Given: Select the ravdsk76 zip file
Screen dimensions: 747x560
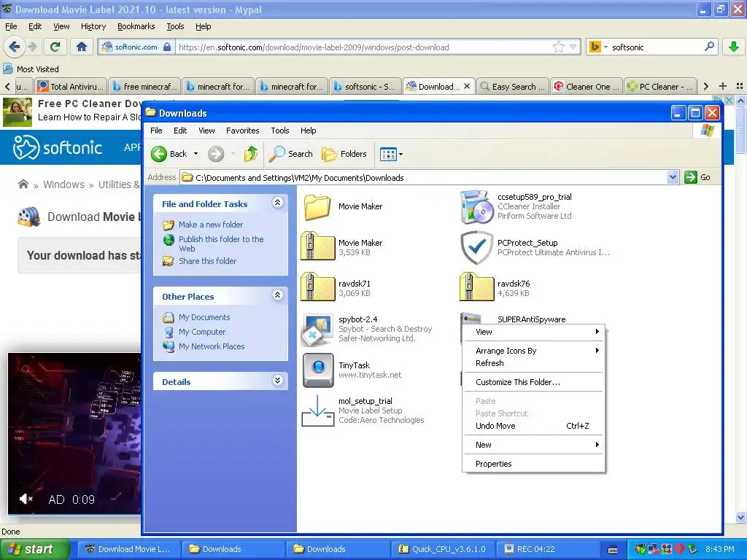Looking at the screenshot, I should 476,287.
